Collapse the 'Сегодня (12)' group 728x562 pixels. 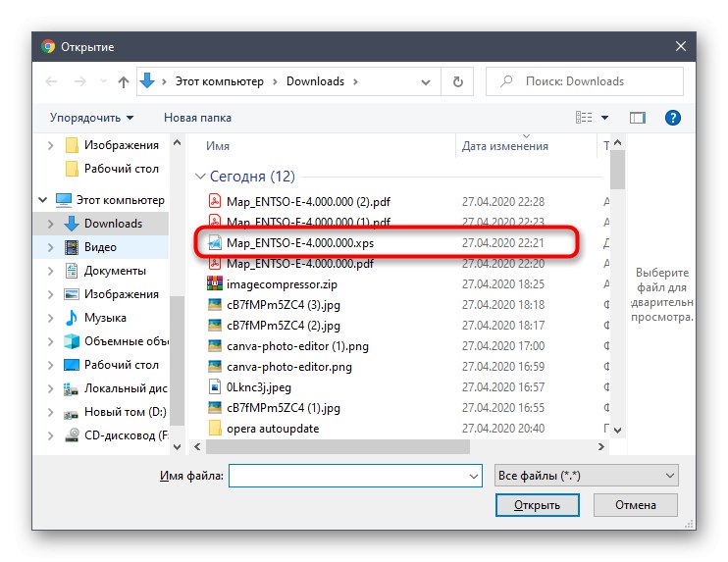pos(200,177)
